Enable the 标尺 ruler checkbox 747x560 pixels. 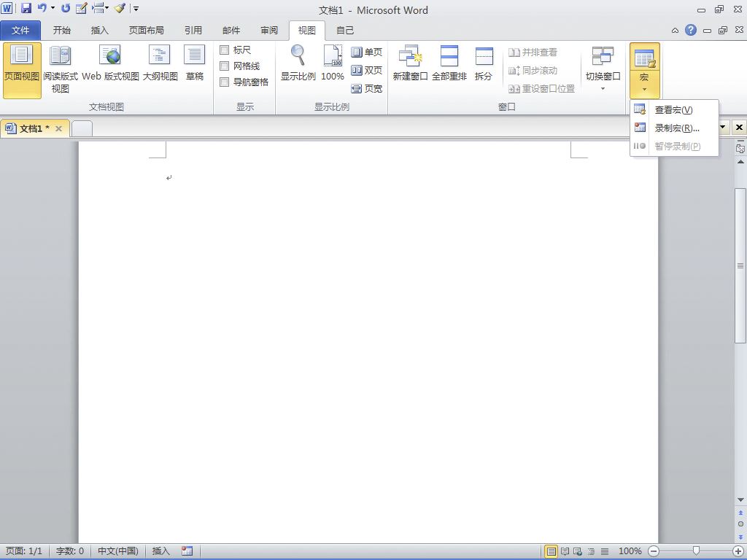225,50
